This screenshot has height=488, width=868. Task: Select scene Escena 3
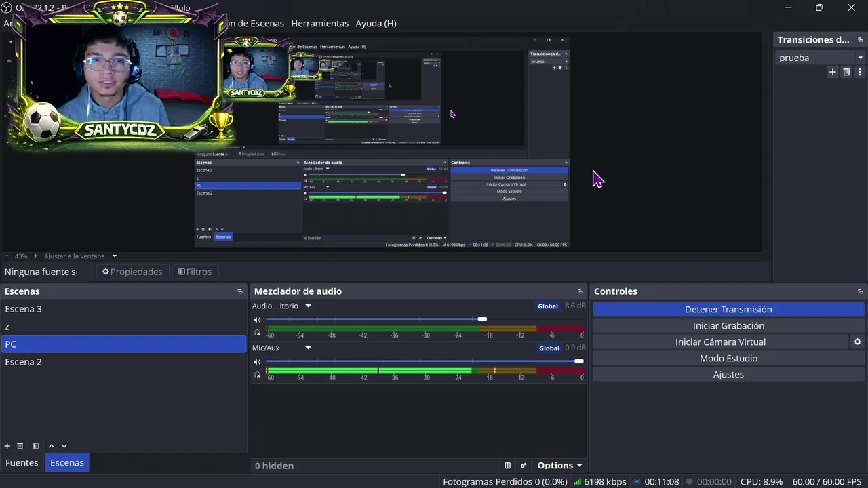point(123,309)
